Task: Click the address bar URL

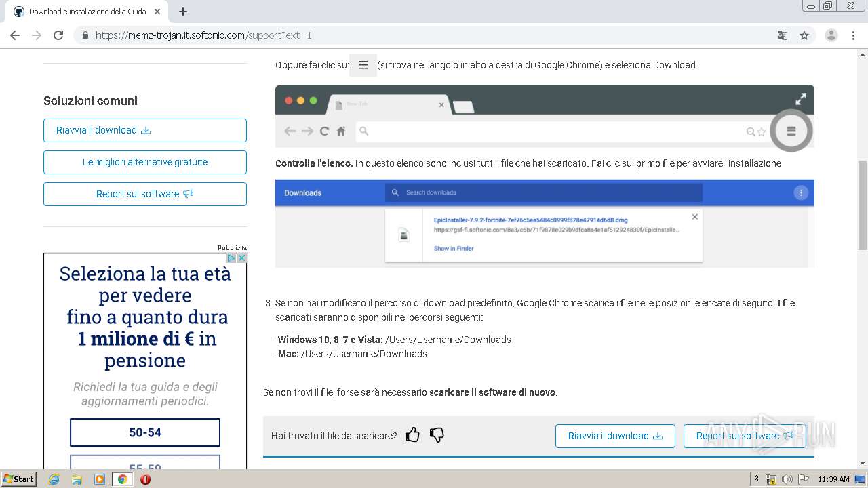Action: coord(203,35)
